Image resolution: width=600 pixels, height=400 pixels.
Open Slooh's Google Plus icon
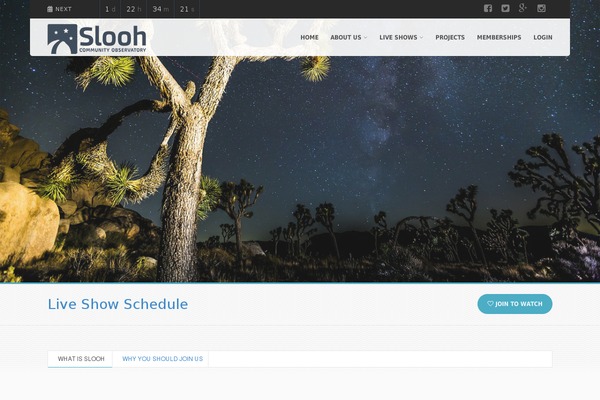[523, 8]
